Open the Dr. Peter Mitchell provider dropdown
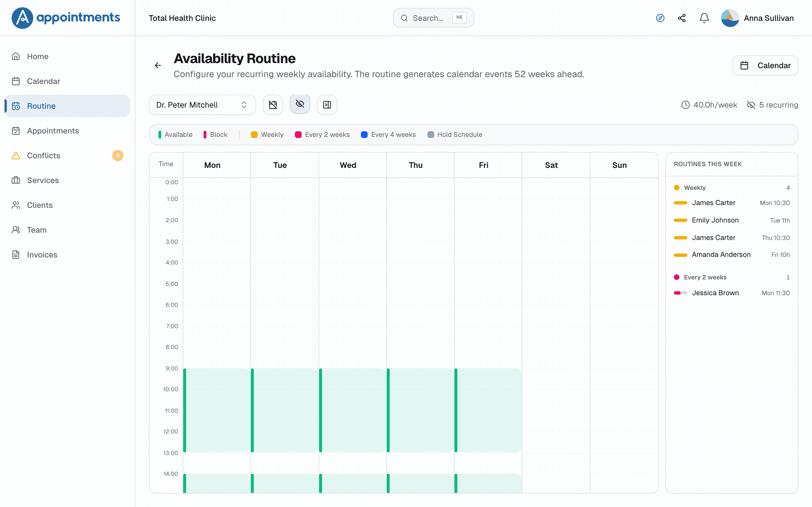The height and width of the screenshot is (507, 812). pos(202,105)
